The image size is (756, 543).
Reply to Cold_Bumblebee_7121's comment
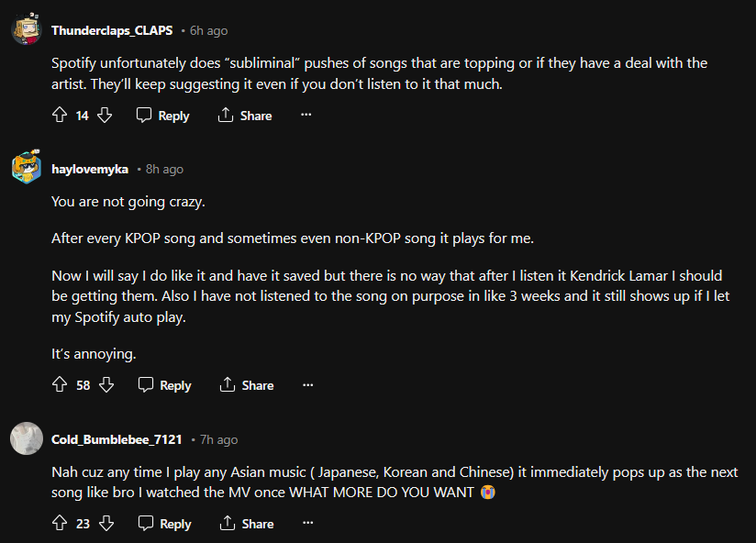coord(165,524)
